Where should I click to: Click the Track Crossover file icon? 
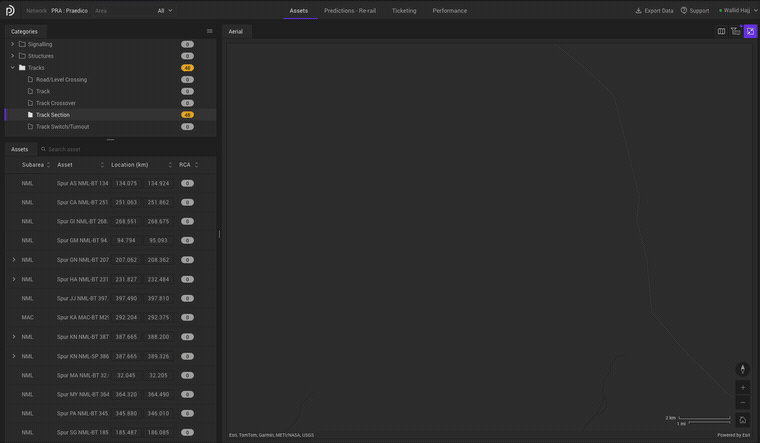(x=31, y=103)
